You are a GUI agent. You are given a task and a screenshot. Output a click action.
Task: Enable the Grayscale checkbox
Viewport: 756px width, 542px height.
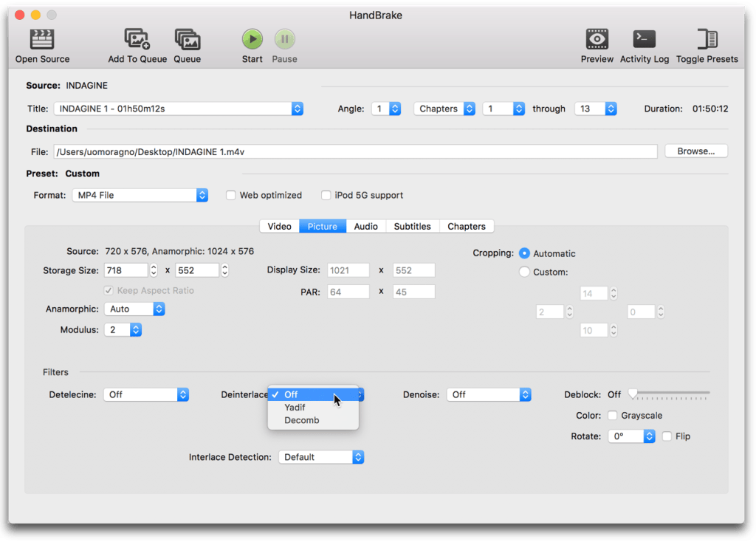click(612, 416)
